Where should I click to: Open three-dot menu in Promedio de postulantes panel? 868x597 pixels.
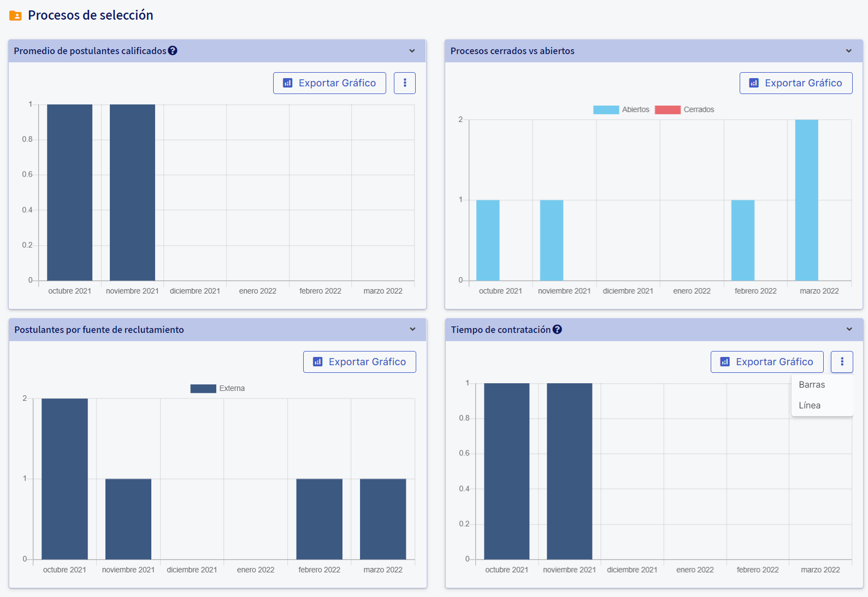click(405, 83)
